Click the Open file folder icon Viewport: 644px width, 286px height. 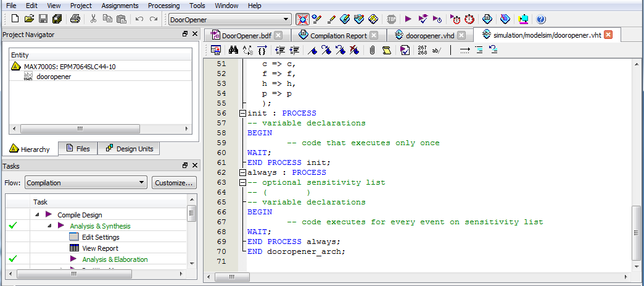click(x=29, y=19)
